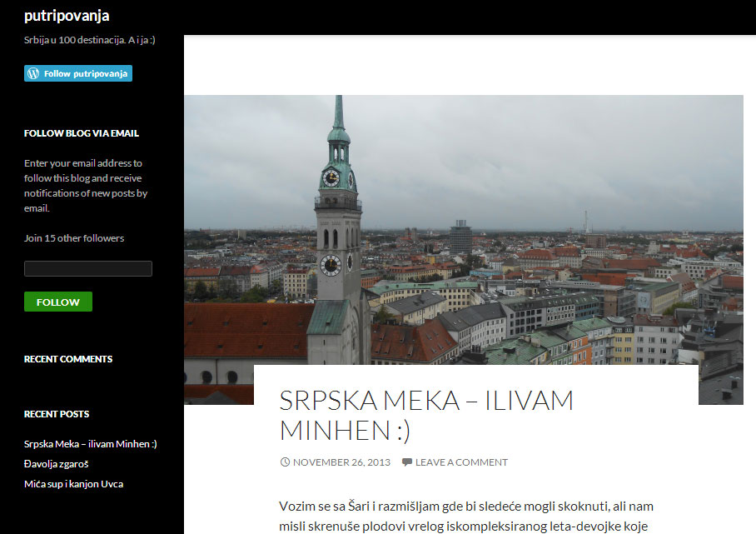Open the putripovanja site title

click(x=67, y=17)
